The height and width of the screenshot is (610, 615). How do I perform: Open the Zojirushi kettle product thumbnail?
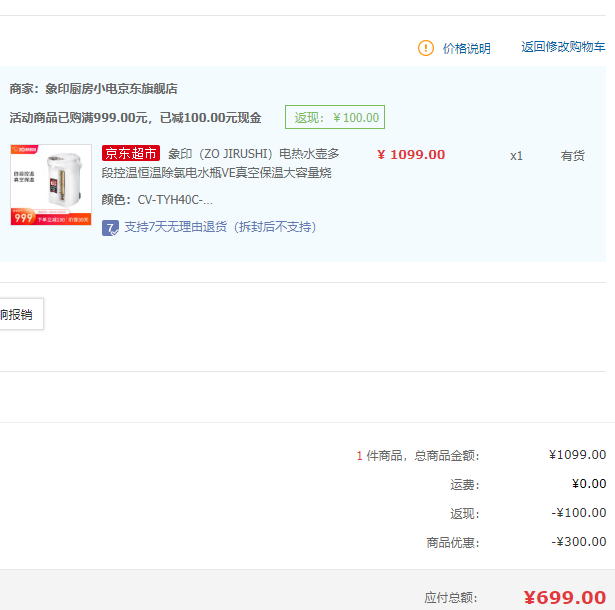[x=51, y=185]
